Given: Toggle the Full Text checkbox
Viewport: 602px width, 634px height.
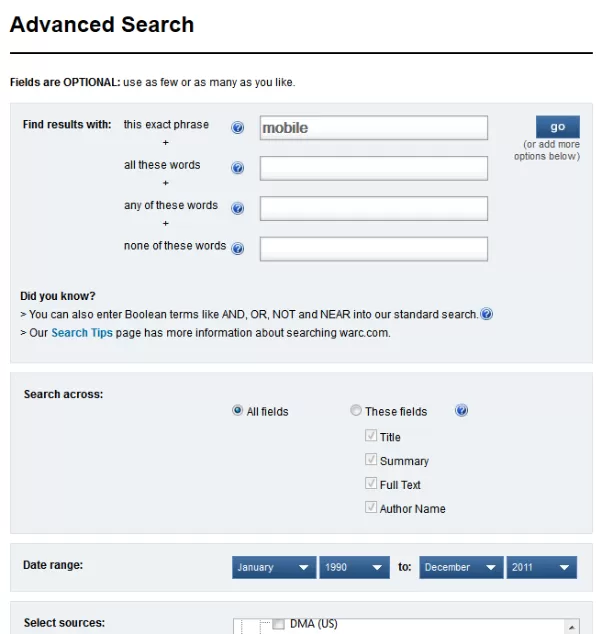Looking at the screenshot, I should click(371, 485).
